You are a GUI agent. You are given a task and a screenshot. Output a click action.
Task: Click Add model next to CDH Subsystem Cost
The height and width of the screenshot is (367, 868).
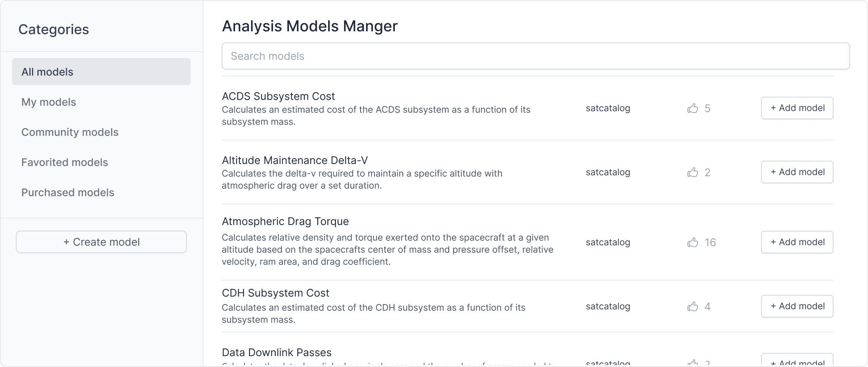point(797,306)
